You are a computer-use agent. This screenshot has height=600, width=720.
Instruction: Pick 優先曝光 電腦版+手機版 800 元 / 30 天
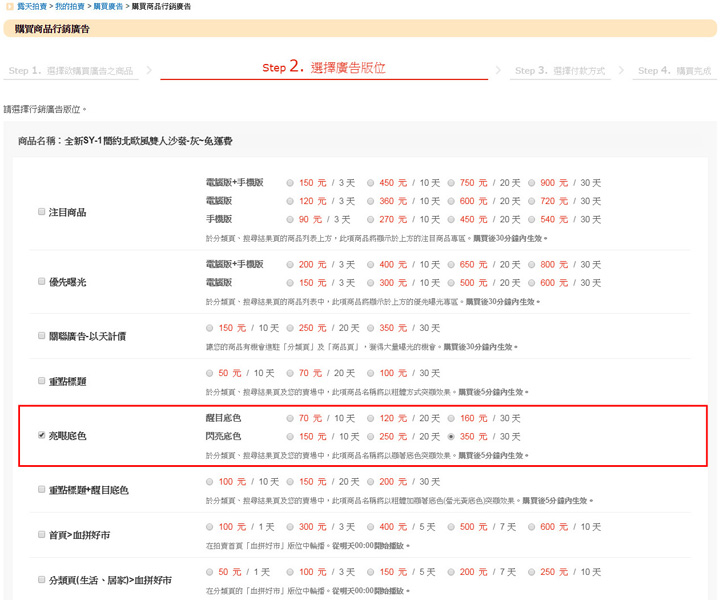pyautogui.click(x=533, y=265)
